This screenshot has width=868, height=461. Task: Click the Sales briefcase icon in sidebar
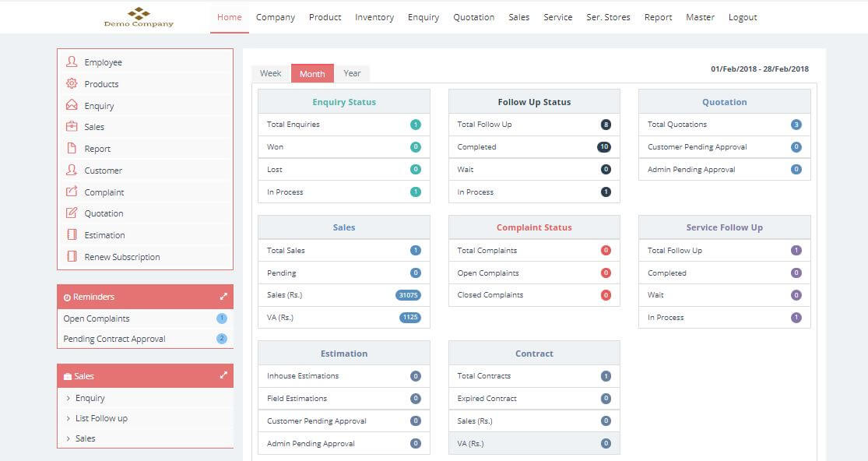click(72, 126)
